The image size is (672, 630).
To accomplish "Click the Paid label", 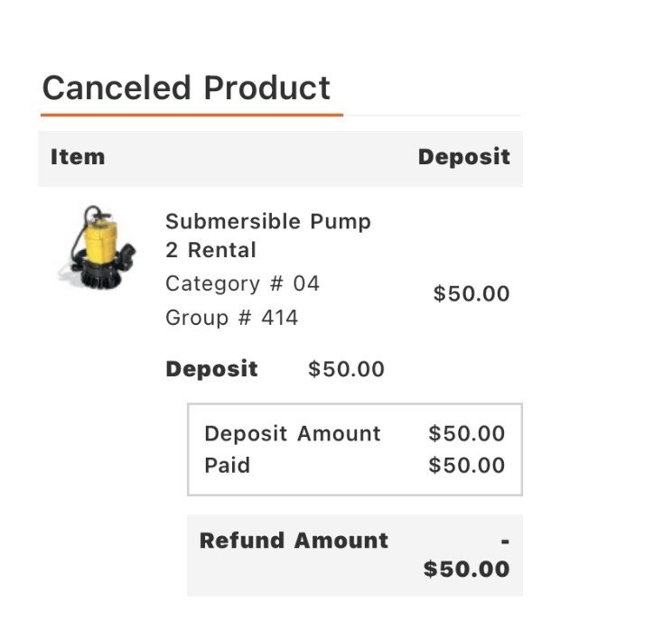I will click(227, 466).
